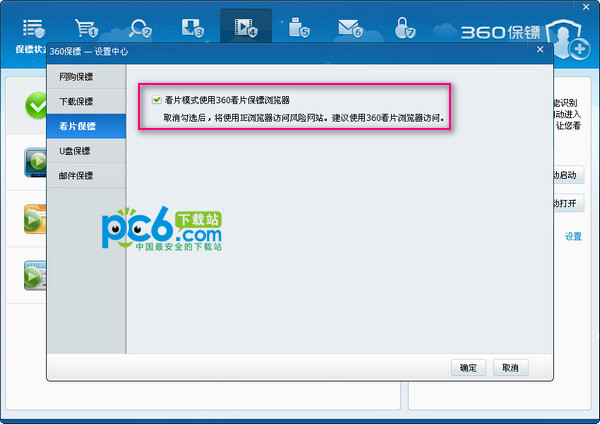Click the 取消 button
The width and height of the screenshot is (600, 424).
510,368
